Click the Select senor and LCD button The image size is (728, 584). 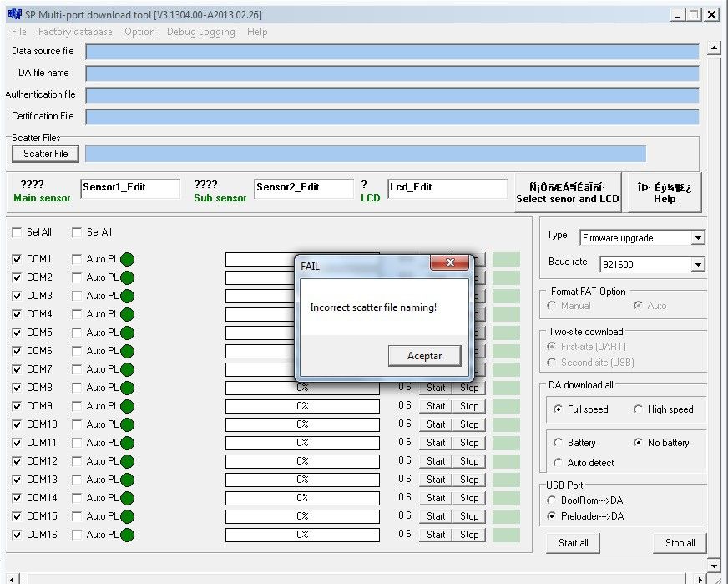point(568,193)
